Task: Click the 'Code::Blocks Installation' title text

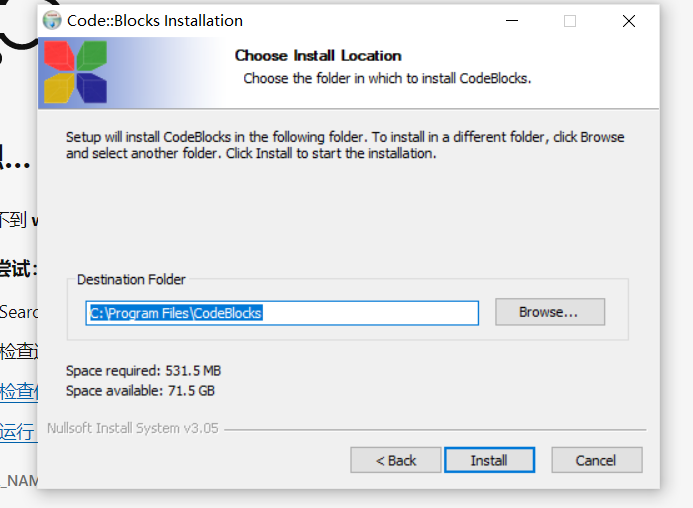Action: pyautogui.click(x=155, y=21)
